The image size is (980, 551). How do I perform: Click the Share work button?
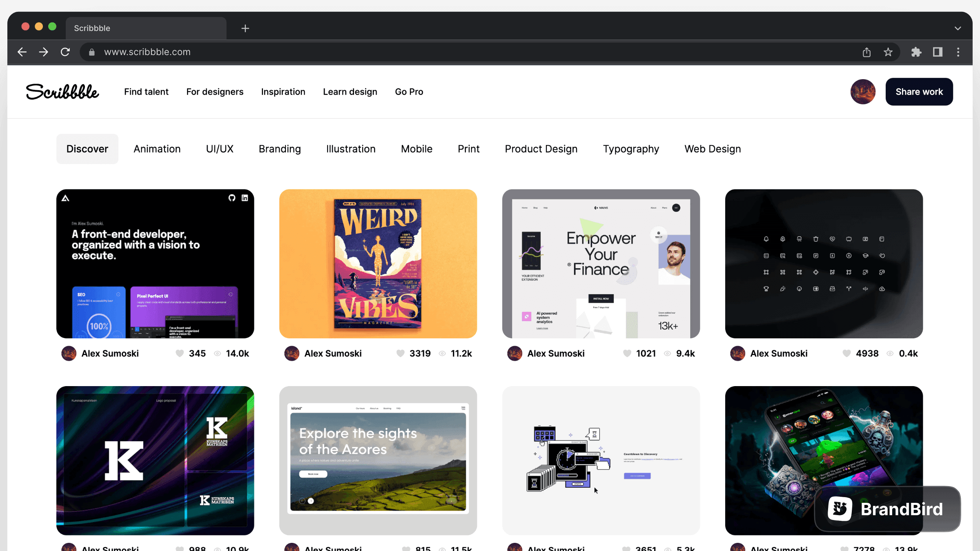click(919, 92)
